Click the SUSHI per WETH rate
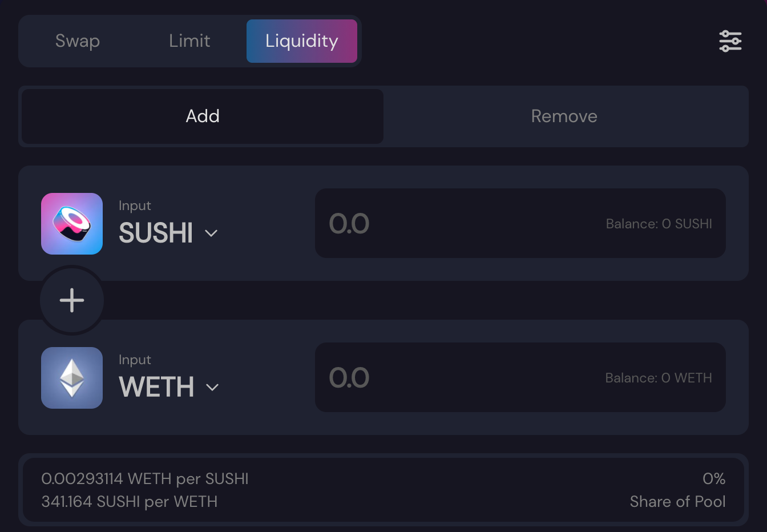The width and height of the screenshot is (767, 532). 130,502
